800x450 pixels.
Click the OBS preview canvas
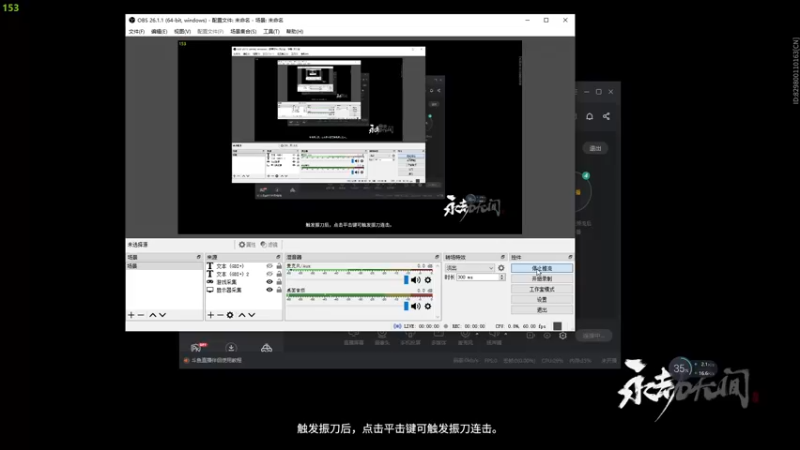tap(349, 137)
